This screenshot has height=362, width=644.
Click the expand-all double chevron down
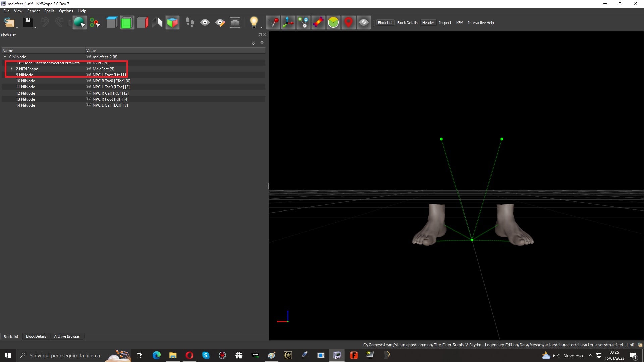253,43
